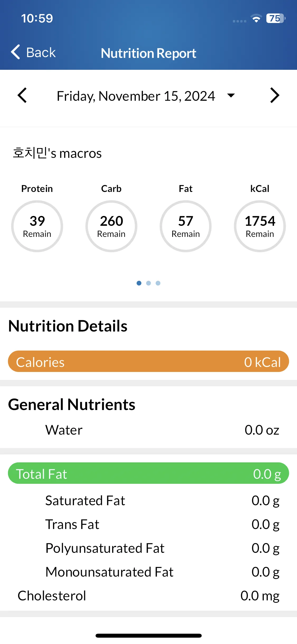This screenshot has height=644, width=297.
Task: Tap the Wi-Fi status icon
Action: tap(256, 19)
